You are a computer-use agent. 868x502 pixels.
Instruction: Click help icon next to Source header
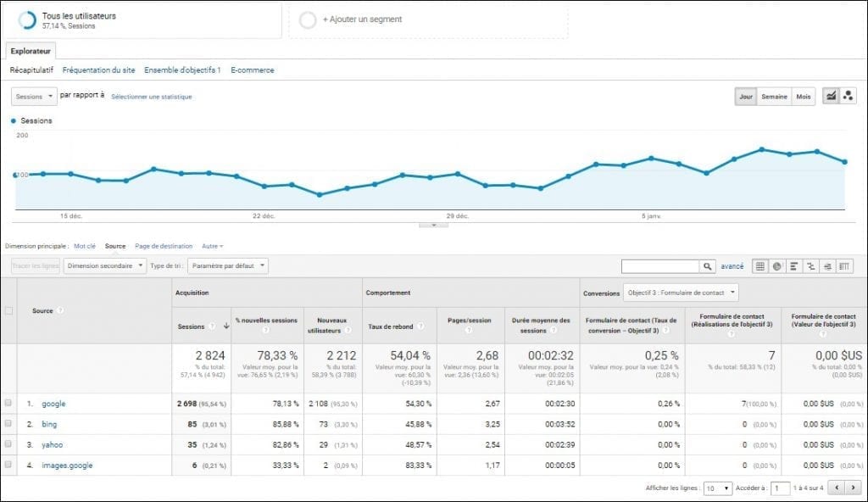[x=60, y=310]
